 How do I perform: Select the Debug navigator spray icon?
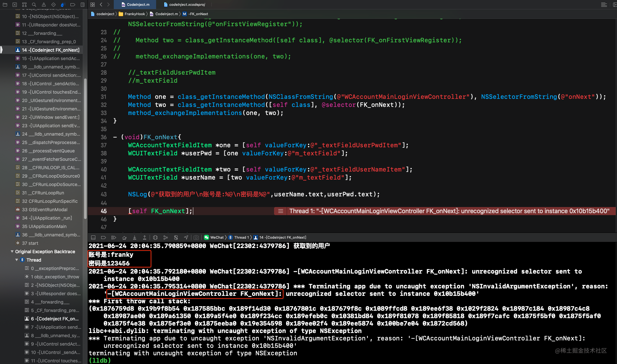click(x=63, y=5)
